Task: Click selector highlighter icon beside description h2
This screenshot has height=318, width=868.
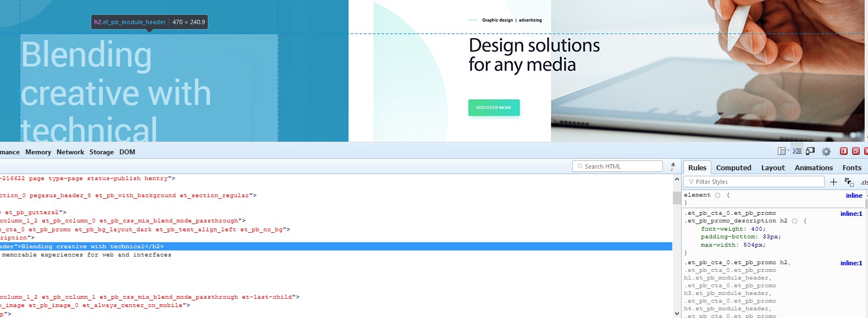Action: coord(794,221)
